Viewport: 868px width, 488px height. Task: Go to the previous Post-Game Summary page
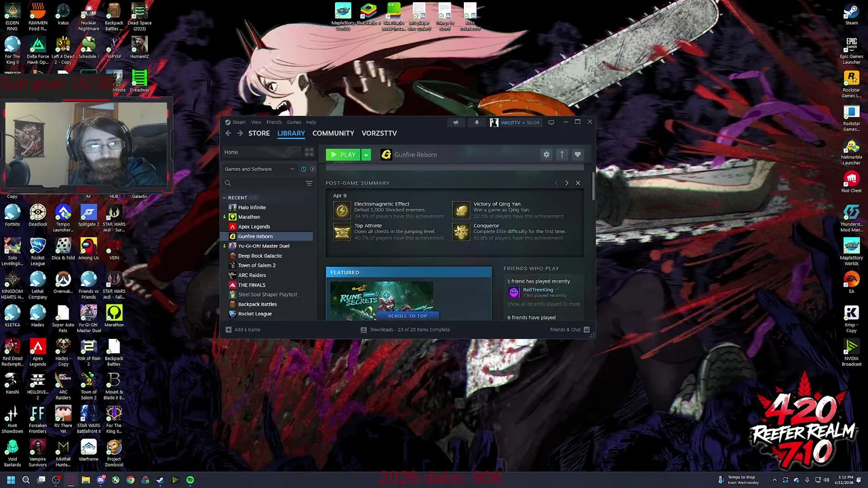(557, 183)
